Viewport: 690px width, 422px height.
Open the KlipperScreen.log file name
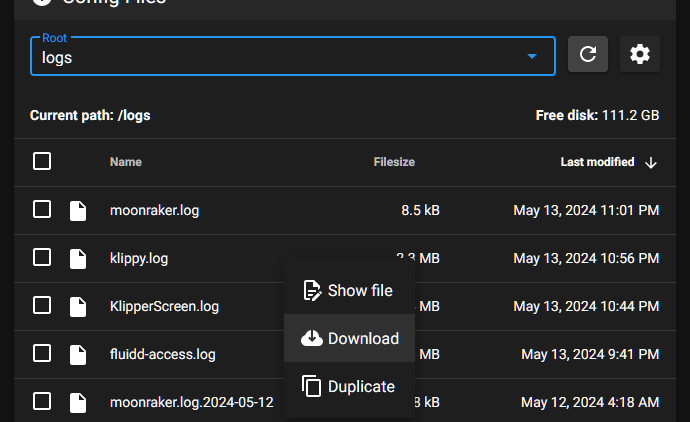click(x=165, y=306)
